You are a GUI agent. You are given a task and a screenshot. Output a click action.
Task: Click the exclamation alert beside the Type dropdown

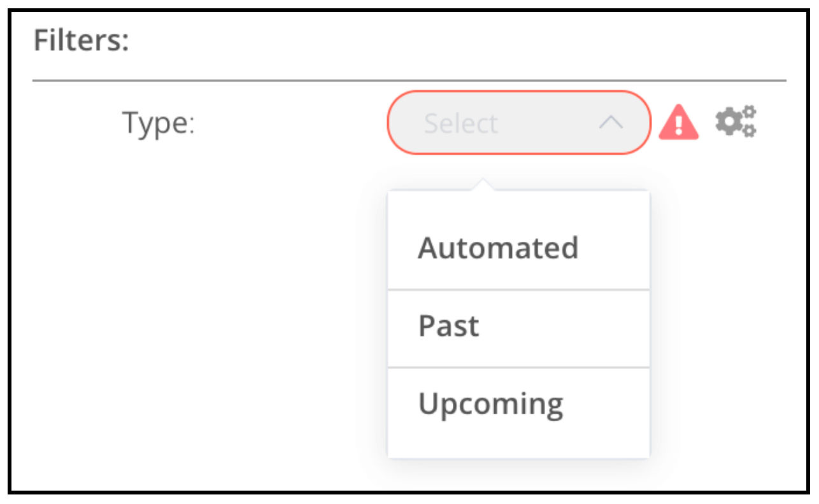678,123
